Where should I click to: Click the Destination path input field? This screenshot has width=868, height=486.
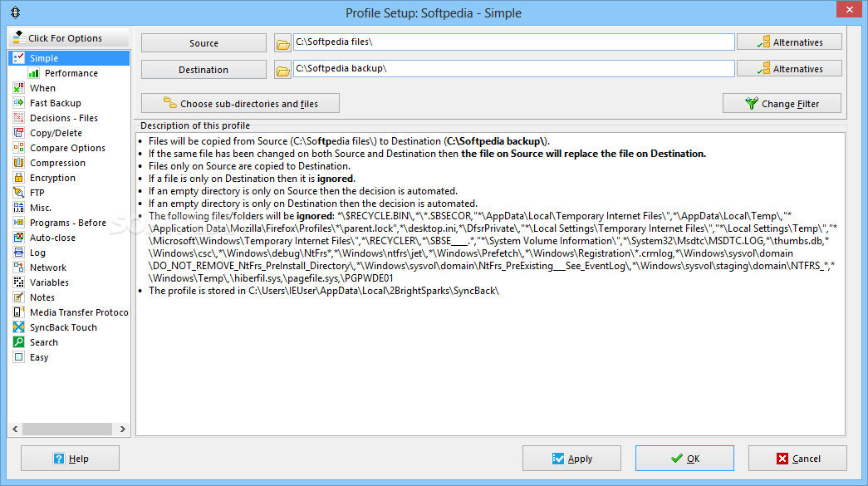point(513,69)
